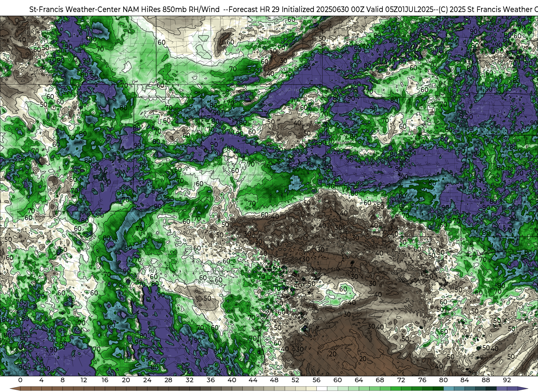Click the colorbar tick label 68
The image size is (538, 392).
(x=380, y=380)
